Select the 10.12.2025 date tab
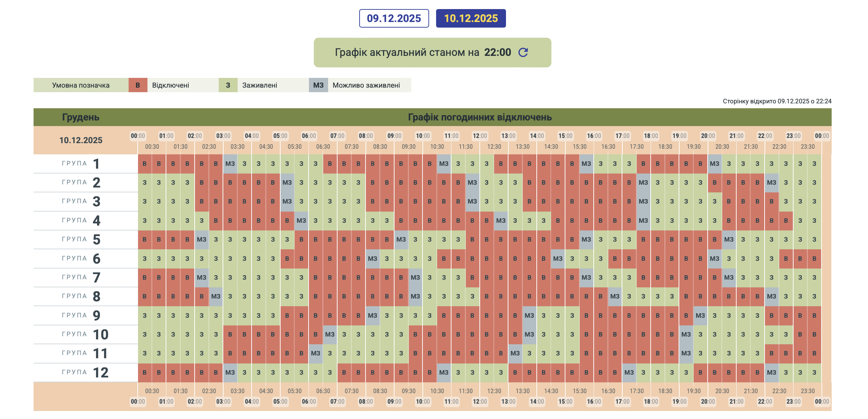This screenshot has height=419, width=868. (471, 18)
